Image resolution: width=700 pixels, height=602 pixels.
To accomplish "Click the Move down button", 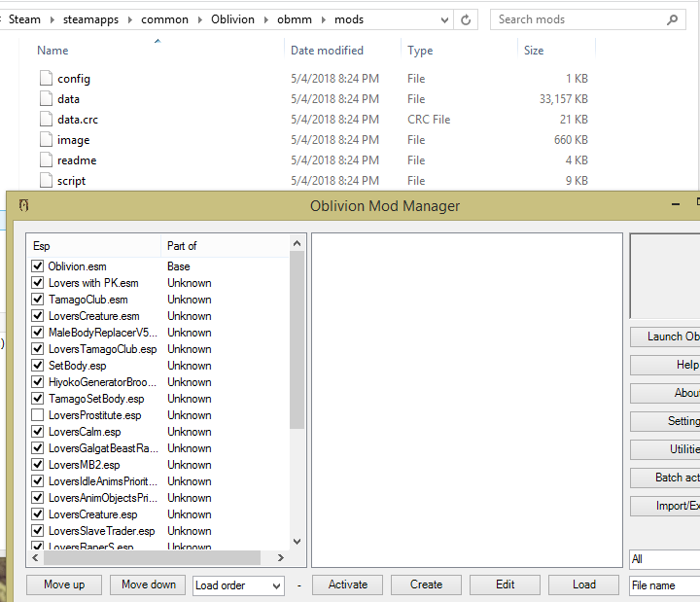I will click(x=148, y=585).
